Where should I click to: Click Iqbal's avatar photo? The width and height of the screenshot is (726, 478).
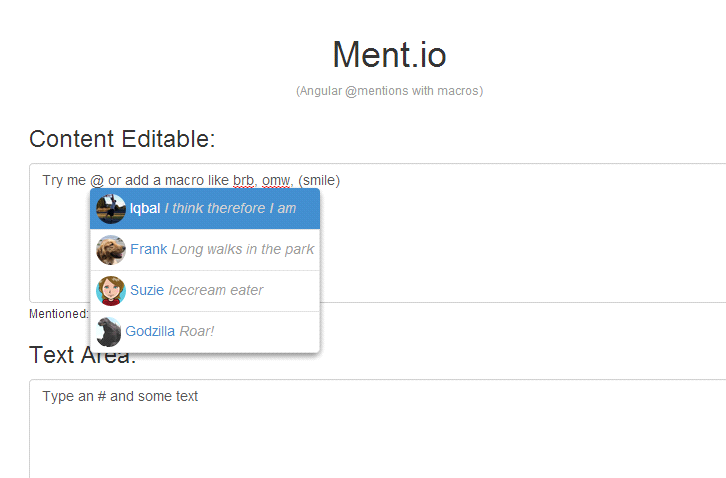point(111,209)
